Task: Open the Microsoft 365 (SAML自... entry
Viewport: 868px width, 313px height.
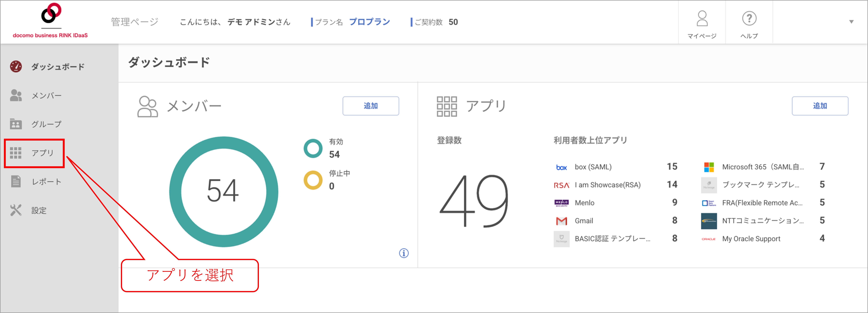Action: click(x=763, y=167)
